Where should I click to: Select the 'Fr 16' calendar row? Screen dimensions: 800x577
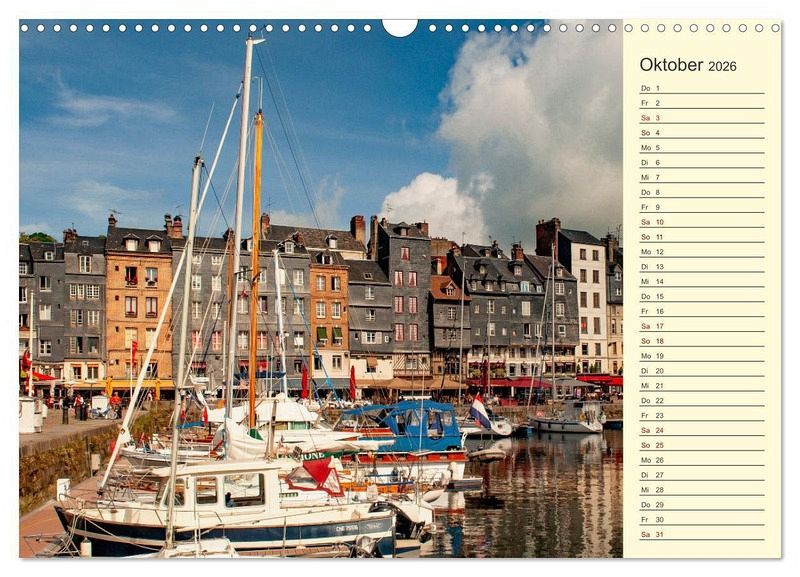point(702,311)
